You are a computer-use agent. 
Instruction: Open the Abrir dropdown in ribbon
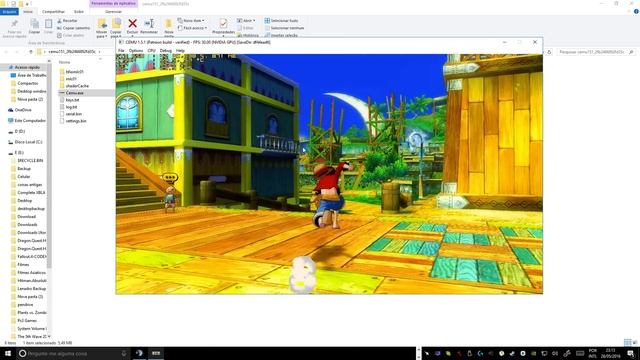point(246,20)
